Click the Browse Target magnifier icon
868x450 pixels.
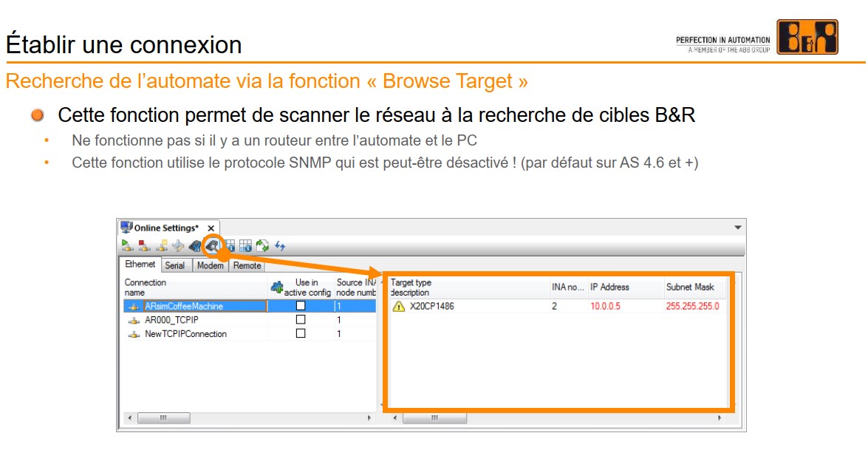[212, 245]
